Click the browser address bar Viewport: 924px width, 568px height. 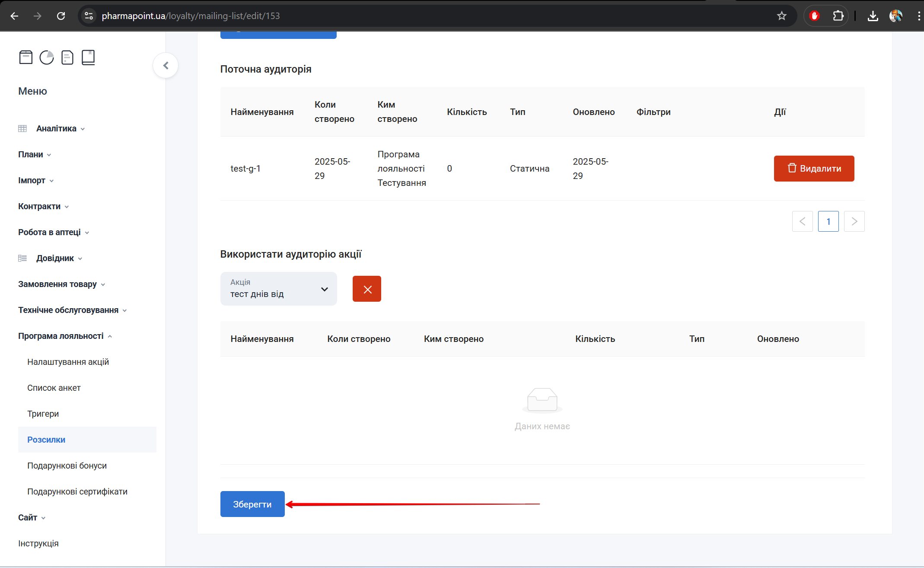(x=389, y=16)
